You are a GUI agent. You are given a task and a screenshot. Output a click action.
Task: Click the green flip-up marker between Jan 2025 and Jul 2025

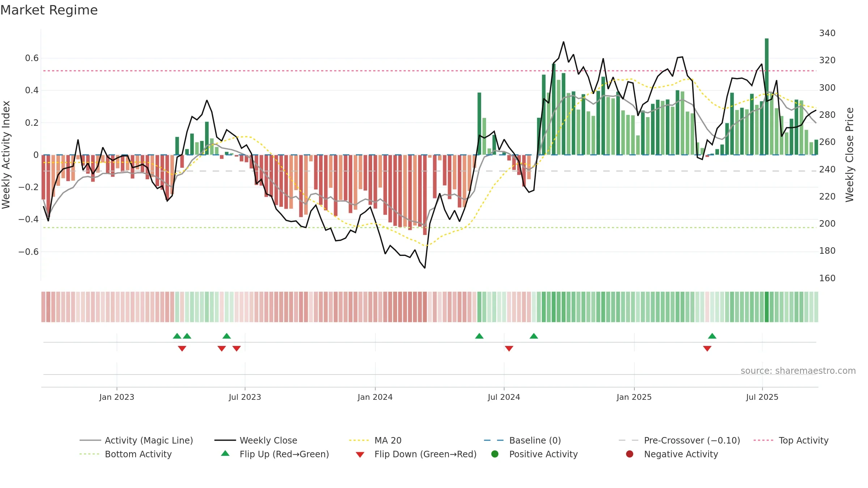pos(712,336)
